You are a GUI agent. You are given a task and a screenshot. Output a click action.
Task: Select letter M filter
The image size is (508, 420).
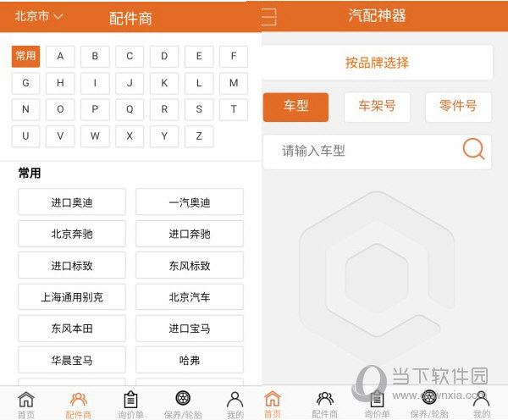234,83
